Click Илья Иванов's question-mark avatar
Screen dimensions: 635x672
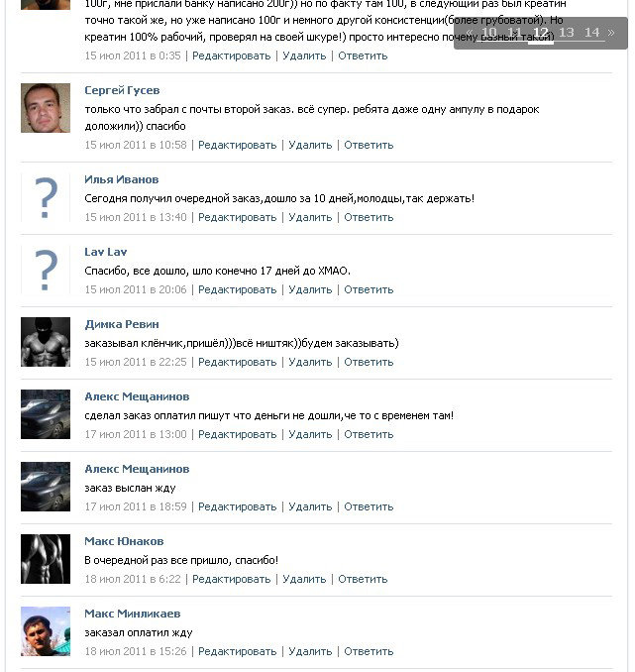[x=46, y=197]
